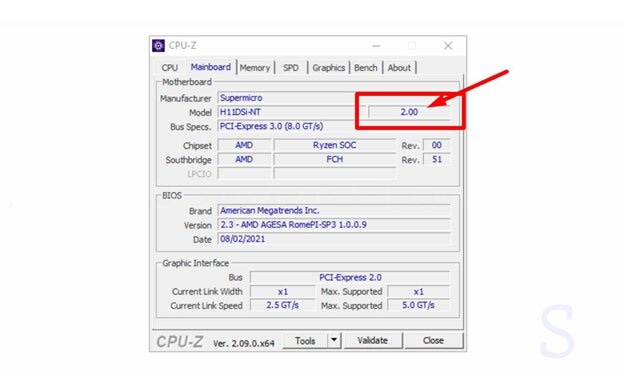The height and width of the screenshot is (391, 624).
Task: Click the 2.00 model revision field
Action: pyautogui.click(x=409, y=112)
